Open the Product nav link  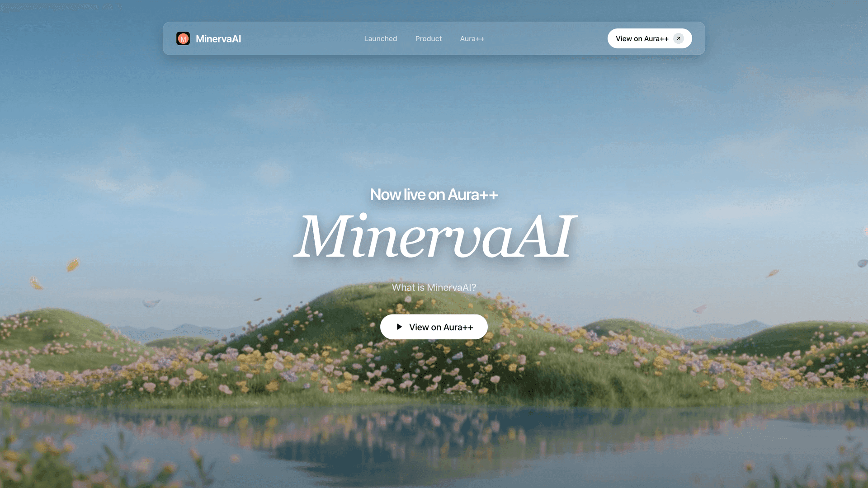coord(429,39)
